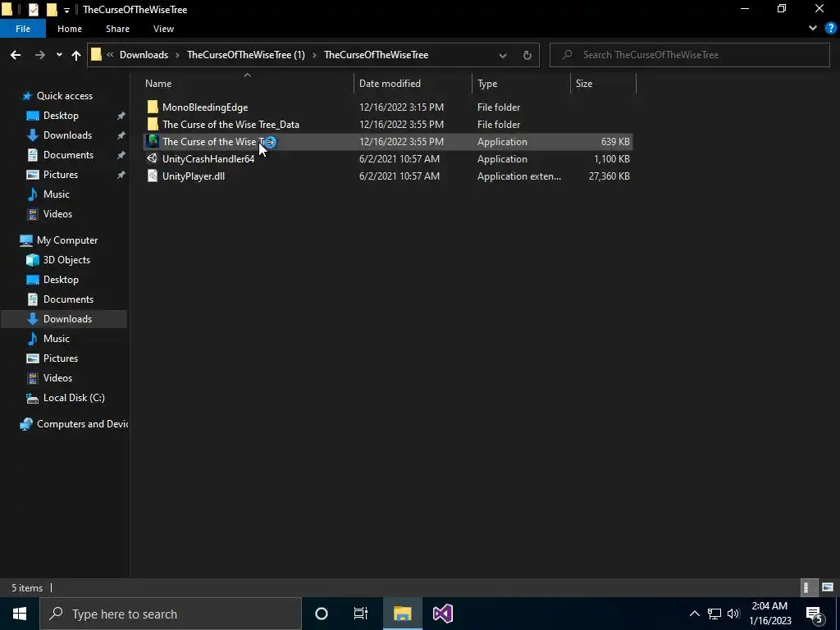This screenshot has height=630, width=840.
Task: Click the Search TheCurseOfTheWiseTree box
Action: point(689,55)
